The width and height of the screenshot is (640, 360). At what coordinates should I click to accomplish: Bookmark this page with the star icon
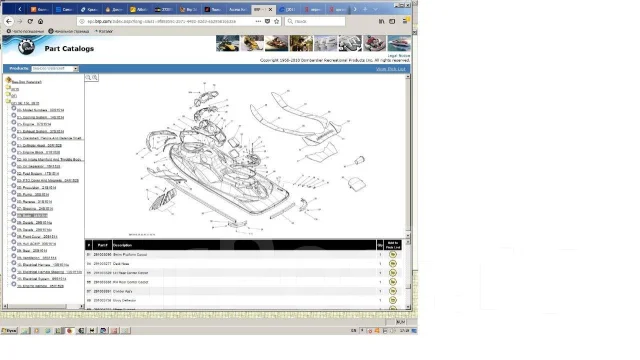[x=276, y=21]
